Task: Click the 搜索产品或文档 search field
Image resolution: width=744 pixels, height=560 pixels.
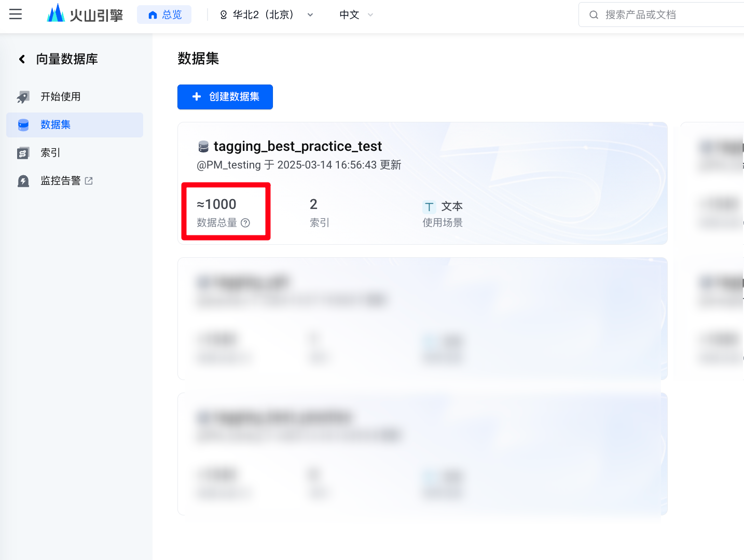Action: pyautogui.click(x=662, y=15)
